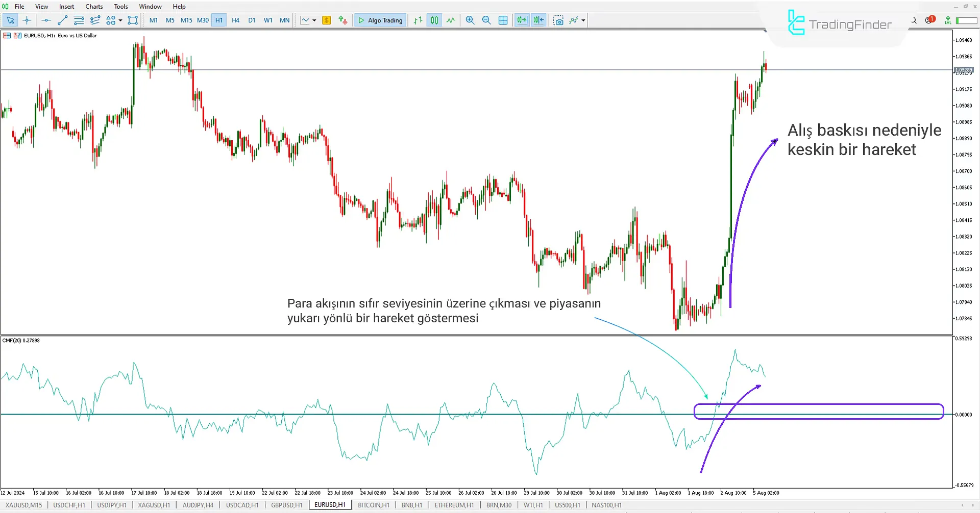Open the indicators dropdown arrow
Viewport: 980px width, 513px height.
point(583,20)
